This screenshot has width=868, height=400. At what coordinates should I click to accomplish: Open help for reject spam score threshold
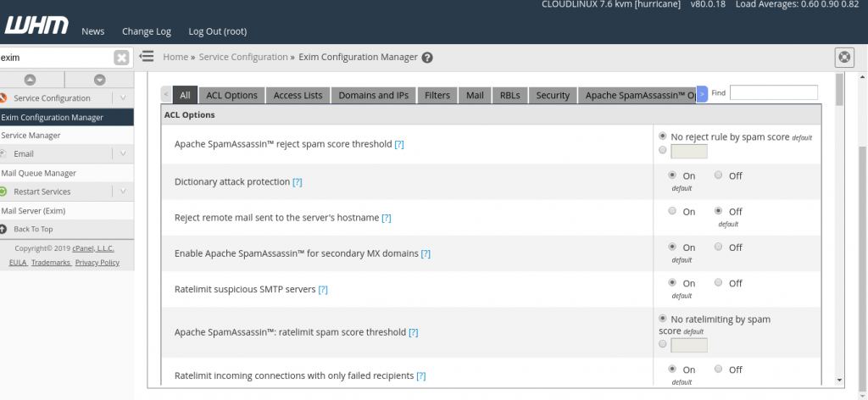[x=399, y=144]
